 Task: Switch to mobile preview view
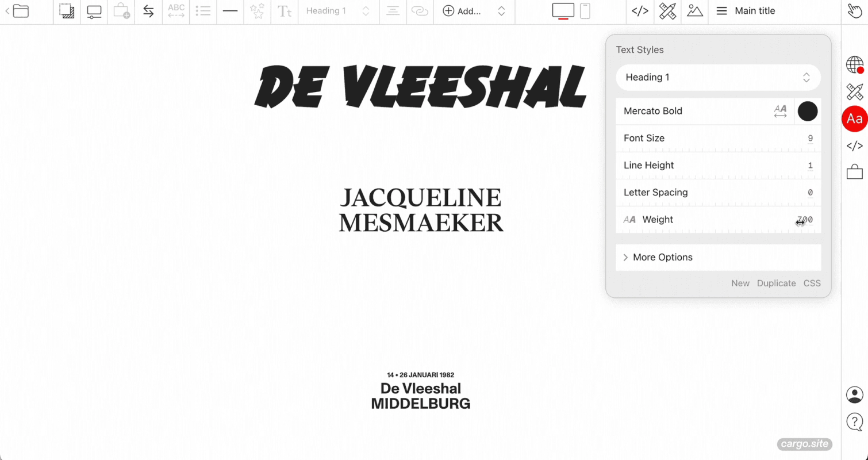pyautogui.click(x=585, y=11)
